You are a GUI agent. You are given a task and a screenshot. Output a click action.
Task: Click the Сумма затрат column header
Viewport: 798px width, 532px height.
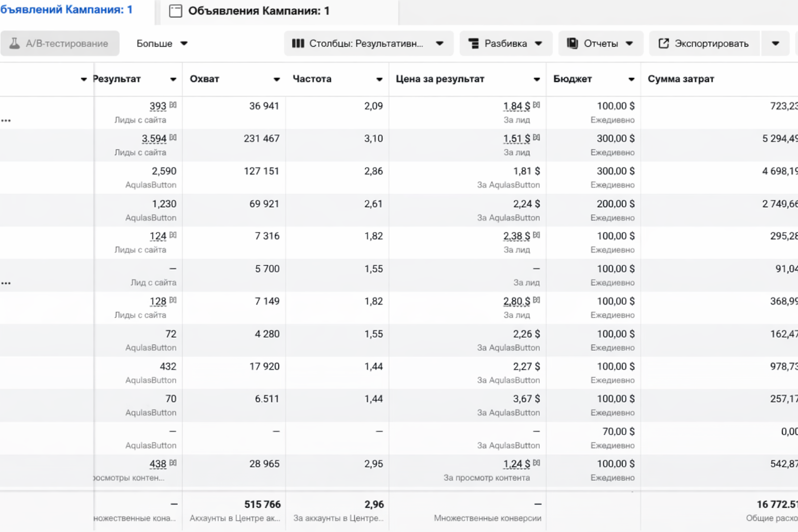click(x=681, y=79)
